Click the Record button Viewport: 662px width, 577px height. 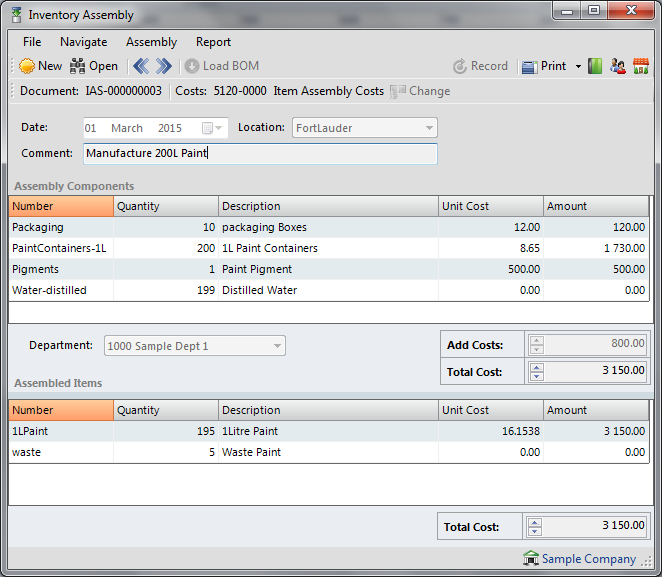[x=480, y=66]
